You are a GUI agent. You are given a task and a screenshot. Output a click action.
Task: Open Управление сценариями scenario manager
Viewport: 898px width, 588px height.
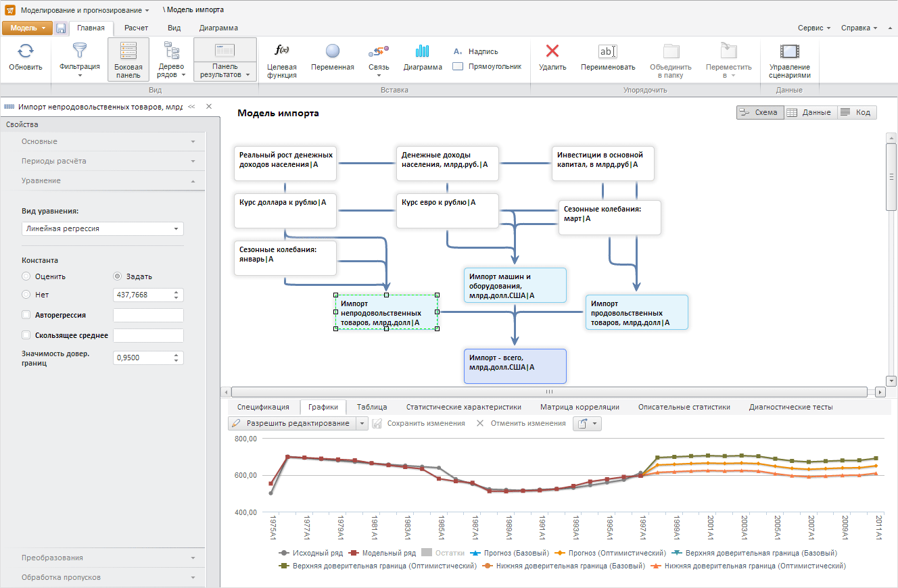[789, 52]
